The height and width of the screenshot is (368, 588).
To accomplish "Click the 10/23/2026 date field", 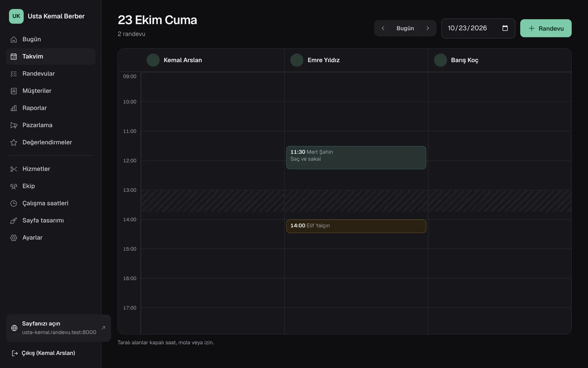I will coord(478,28).
